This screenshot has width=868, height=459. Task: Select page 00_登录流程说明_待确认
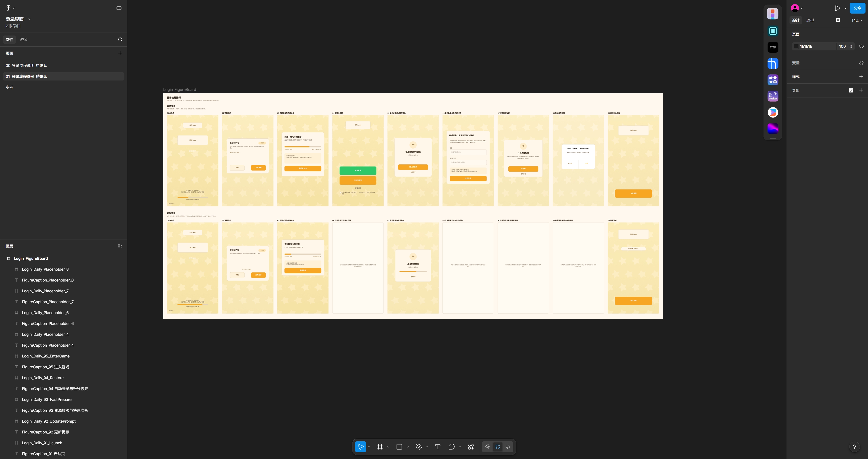26,66
